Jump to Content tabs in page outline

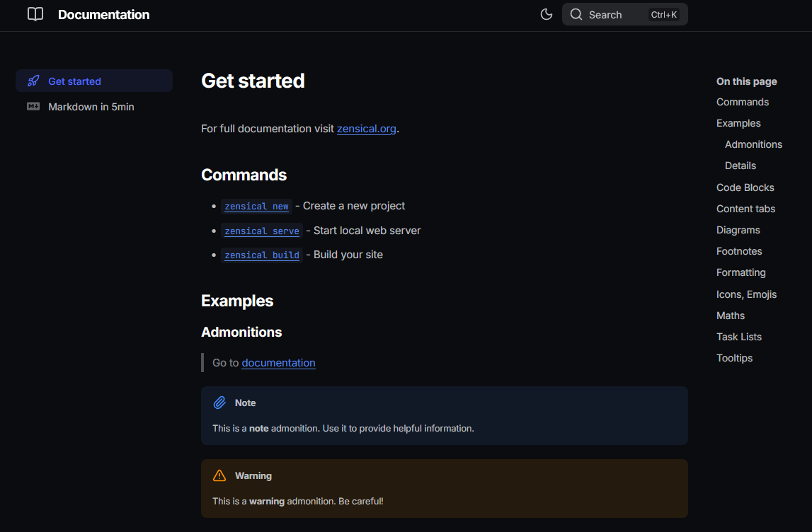745,209
